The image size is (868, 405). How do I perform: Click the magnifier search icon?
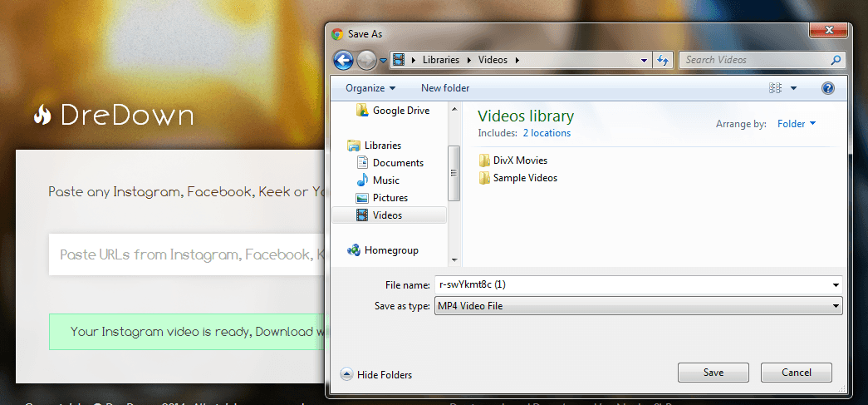836,60
